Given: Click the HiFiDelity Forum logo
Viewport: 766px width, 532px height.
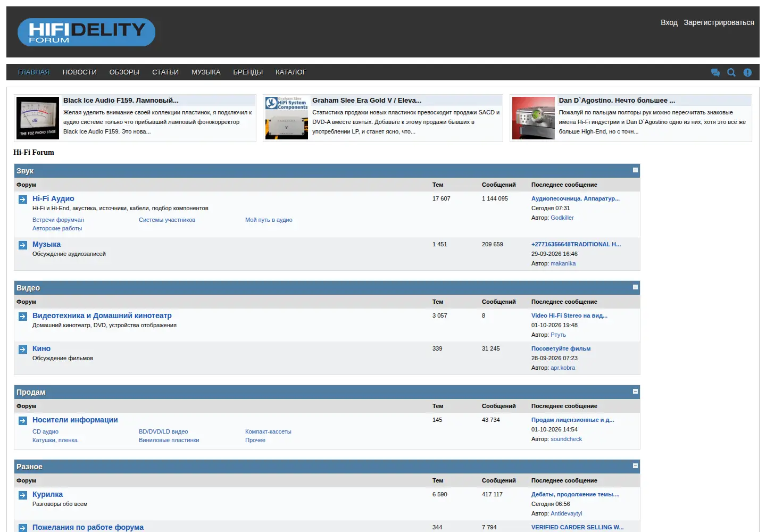Looking at the screenshot, I should [x=86, y=32].
